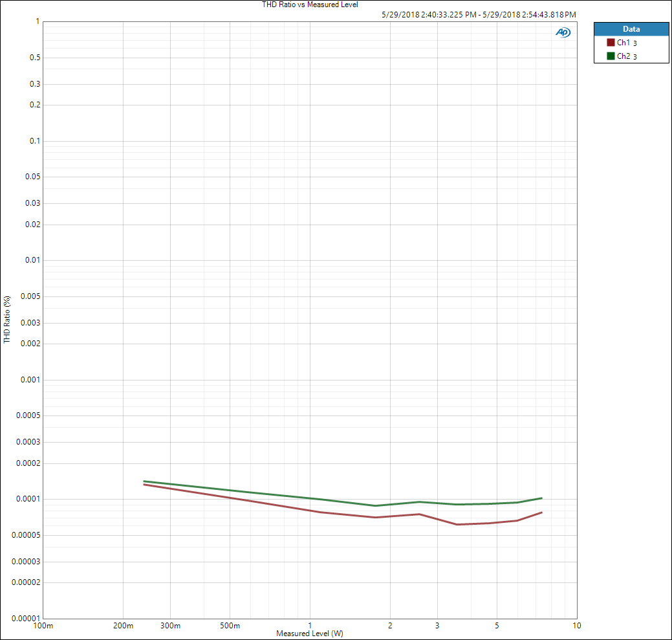Click the 0.5 y-axis tick label
Viewport: 672px width, 640px height.
pos(35,58)
